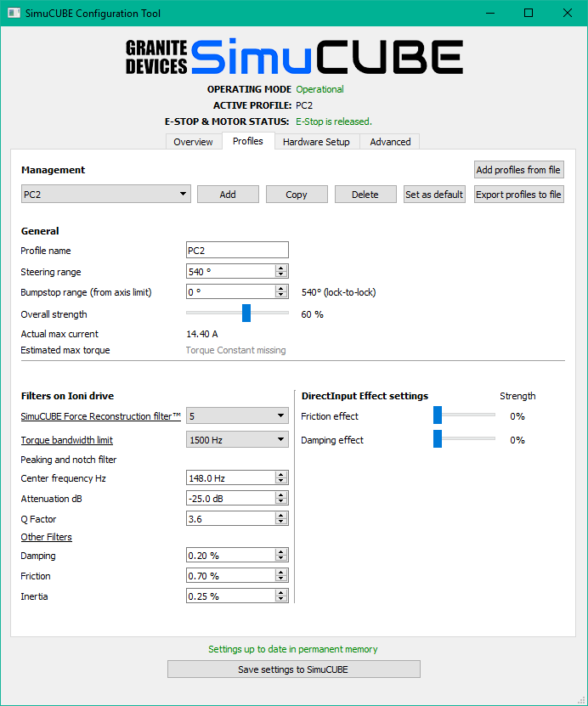Click the Torque bandwidth limit link
Viewport: 588px width, 706px height.
66,440
